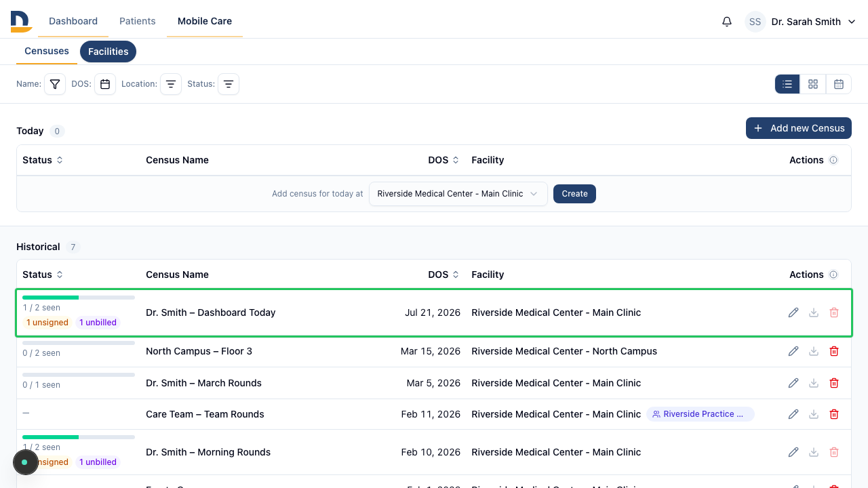The image size is (868, 488).
Task: Edit Dr. Smith – Dashboard Today census
Action: pos(793,312)
